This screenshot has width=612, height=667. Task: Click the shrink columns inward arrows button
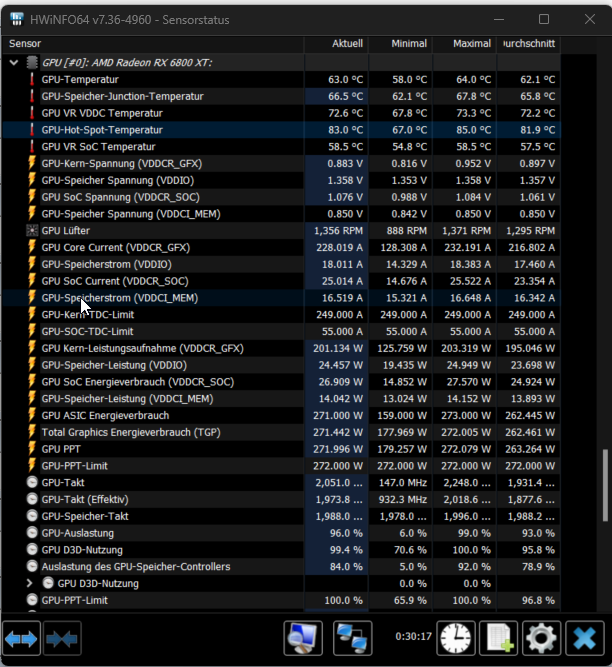[x=62, y=638]
